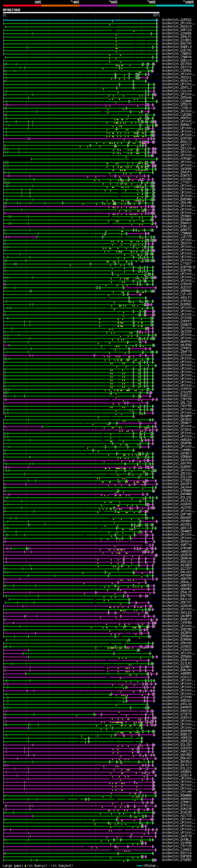This screenshot has height=868, width=197.
Task: Select the UniRef100_Q2H786 entry
Action: pos(177,139)
